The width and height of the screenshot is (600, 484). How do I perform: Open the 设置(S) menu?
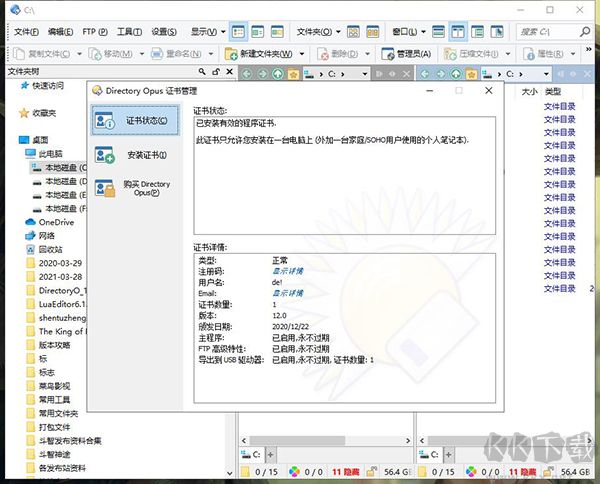click(x=165, y=32)
